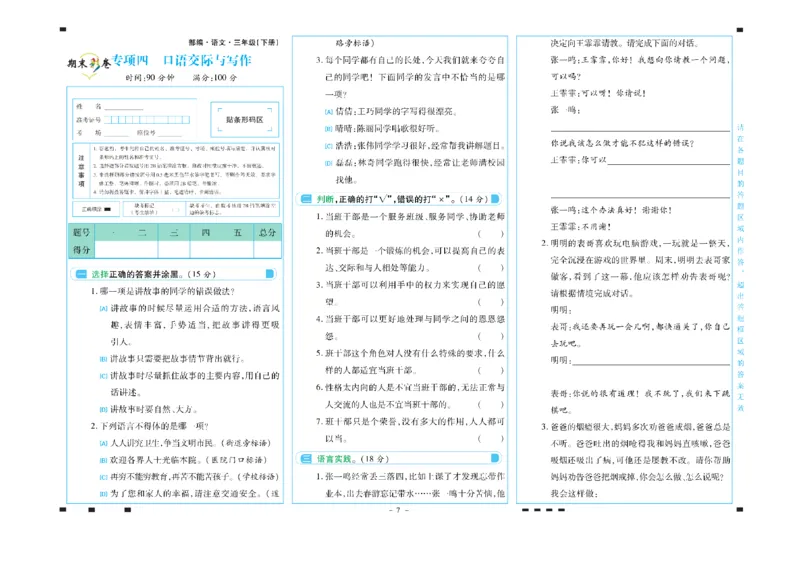
Task: Click answer parentheses for judgment item 1 的机会
Action: tap(490, 234)
